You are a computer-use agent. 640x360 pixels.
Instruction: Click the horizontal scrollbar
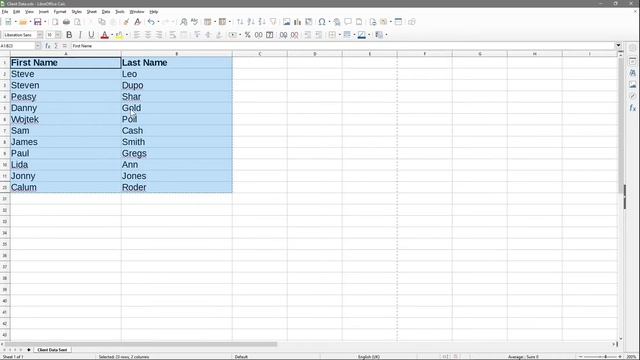tap(141, 344)
